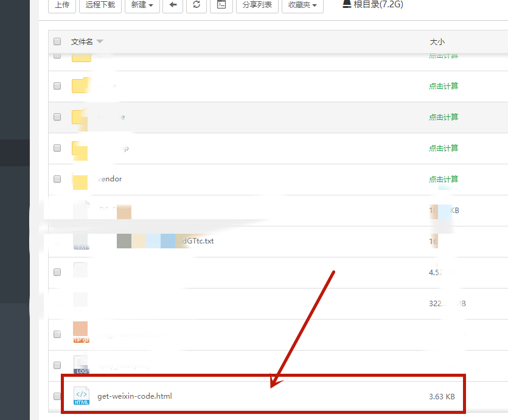
Task: Check the tar.gz archive row checkbox
Action: tap(57, 334)
